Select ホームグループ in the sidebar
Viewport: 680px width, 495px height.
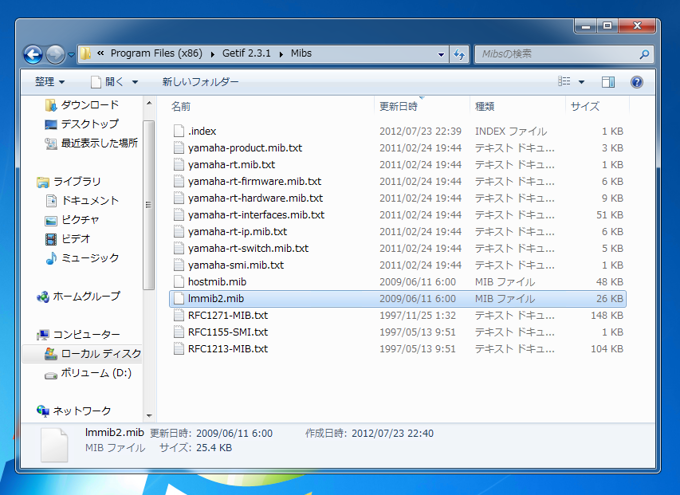pyautogui.click(x=78, y=296)
